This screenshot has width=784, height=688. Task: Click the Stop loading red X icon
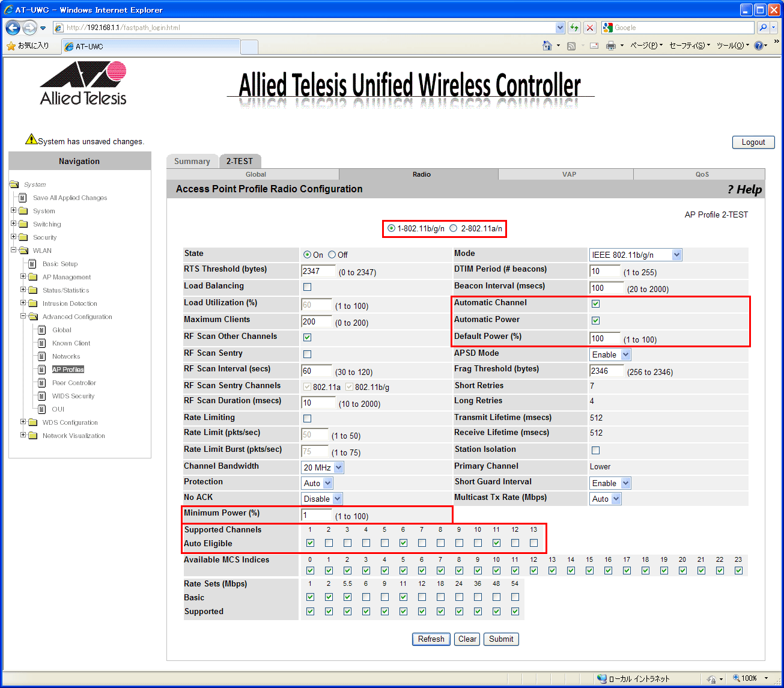(x=590, y=28)
